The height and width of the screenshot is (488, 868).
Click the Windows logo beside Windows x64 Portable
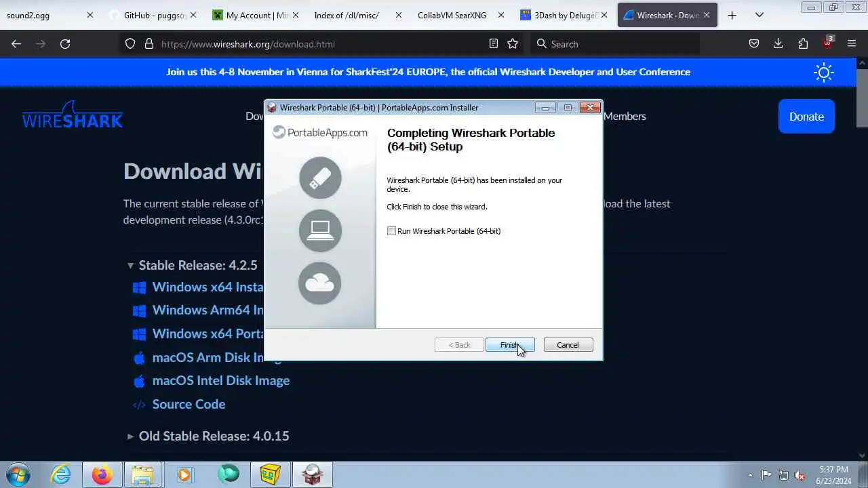[x=139, y=334]
